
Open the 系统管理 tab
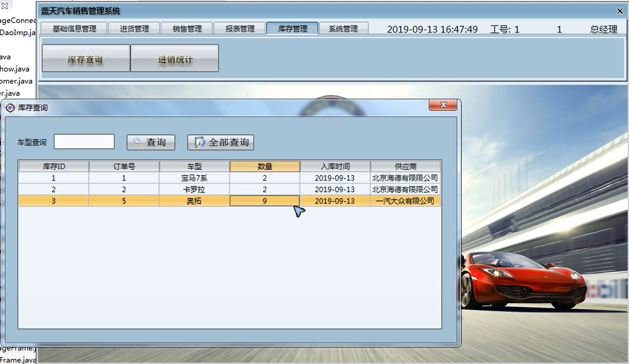click(x=344, y=28)
